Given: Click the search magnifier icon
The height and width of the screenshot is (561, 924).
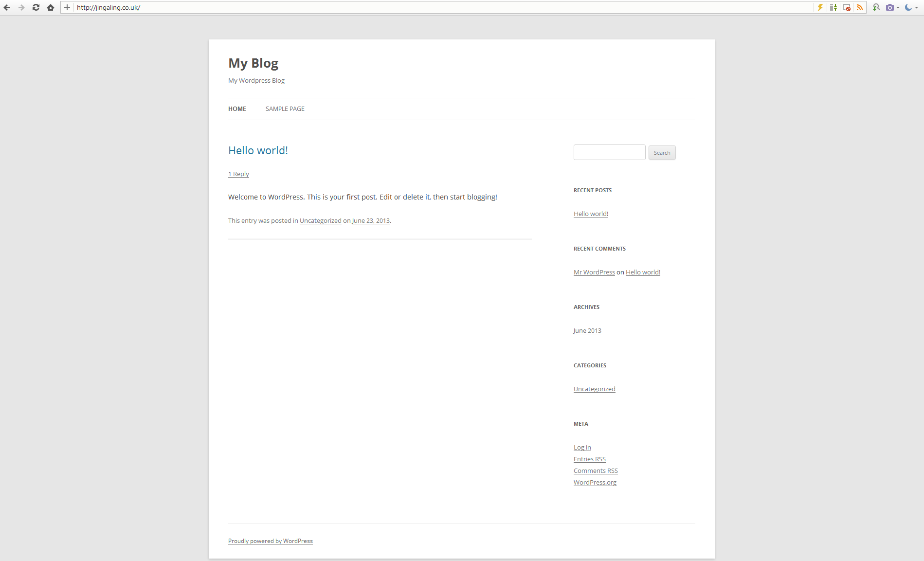Looking at the screenshot, I should tap(876, 7).
